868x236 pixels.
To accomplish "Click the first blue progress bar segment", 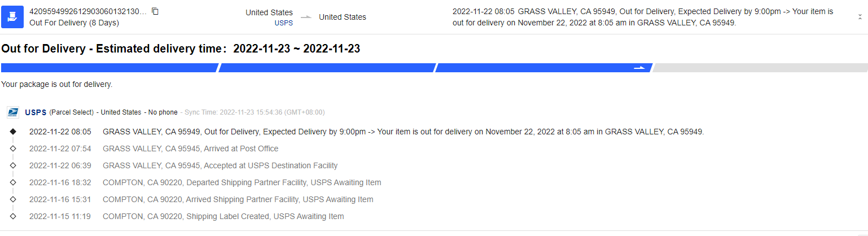I will tap(109, 68).
